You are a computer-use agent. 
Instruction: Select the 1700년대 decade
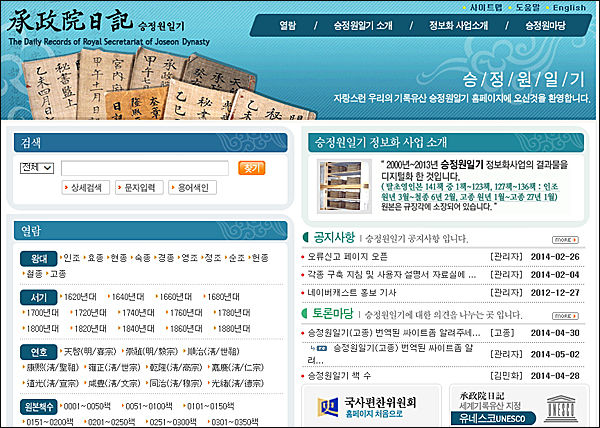click(x=42, y=313)
